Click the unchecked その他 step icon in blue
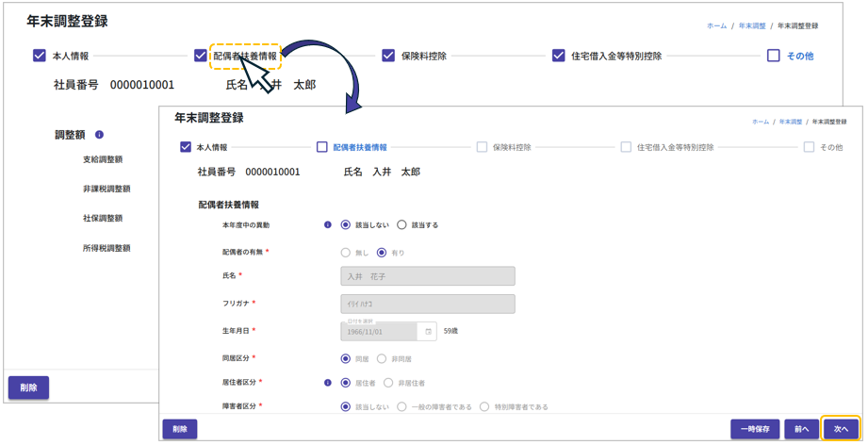This screenshot has height=445, width=868. 774,56
